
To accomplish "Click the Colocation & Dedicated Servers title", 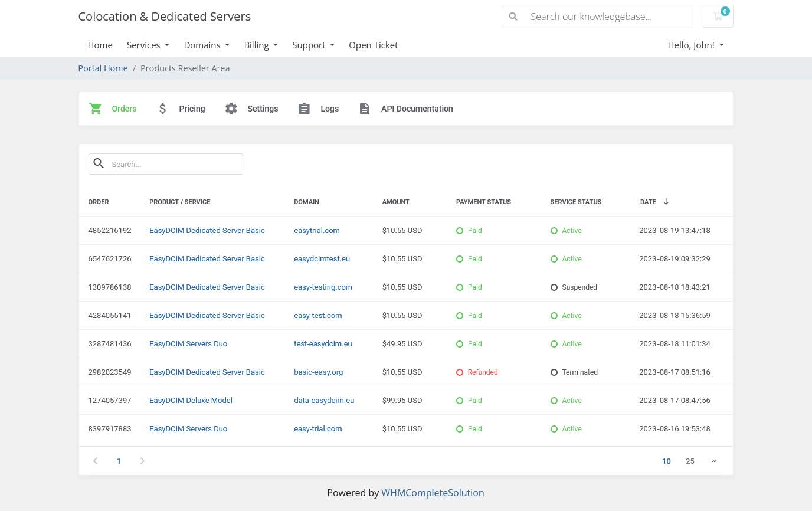I will pyautogui.click(x=165, y=17).
